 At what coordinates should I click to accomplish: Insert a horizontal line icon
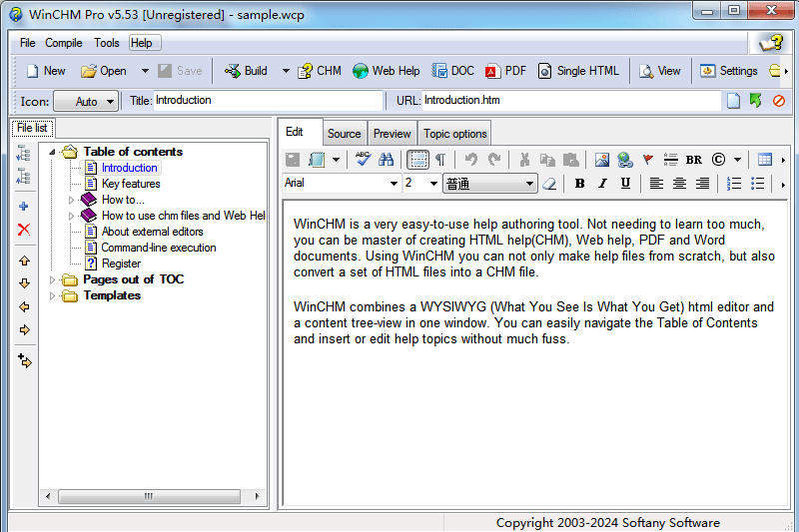coord(670,160)
